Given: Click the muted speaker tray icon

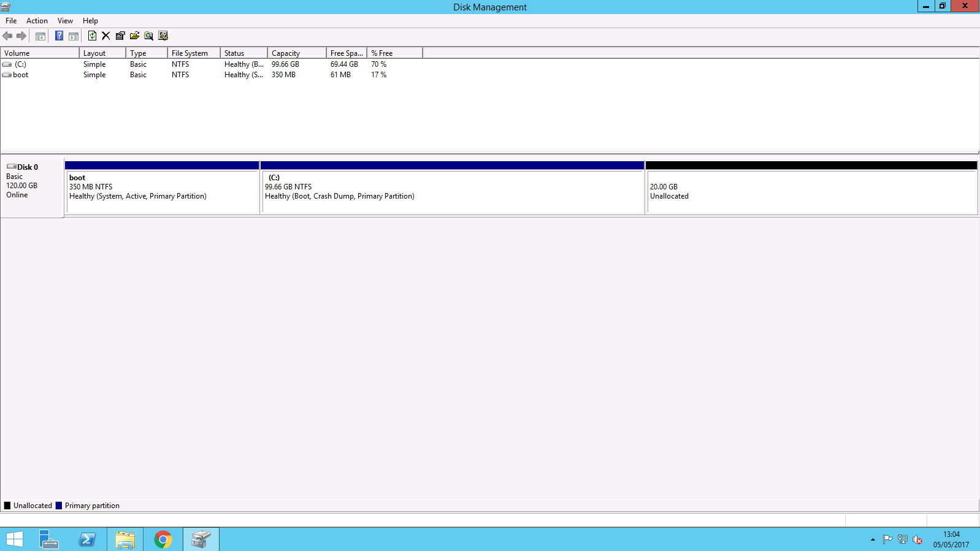Looking at the screenshot, I should (917, 539).
